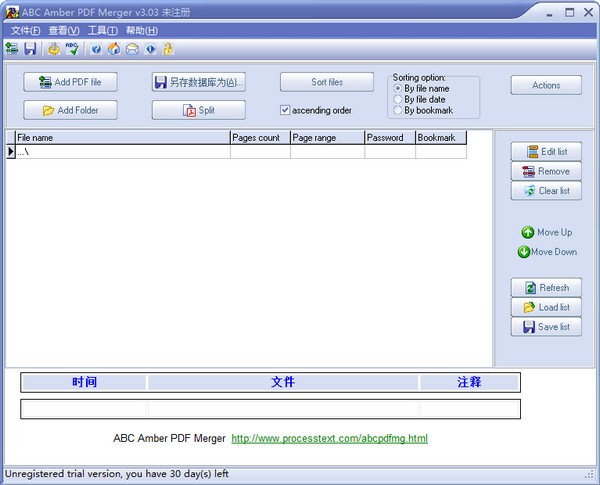Select the By bookmark radio option
Screen dimensions: 600x485
(398, 111)
